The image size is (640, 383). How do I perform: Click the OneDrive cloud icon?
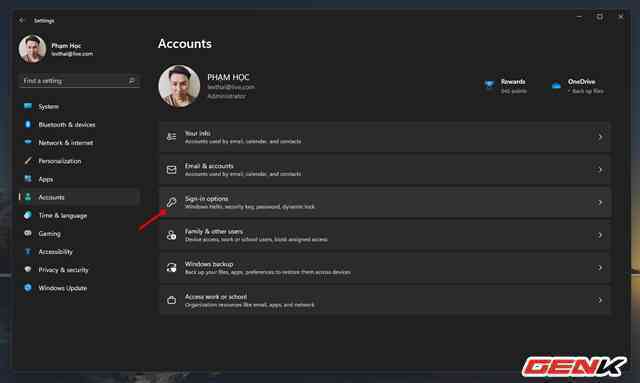(556, 86)
